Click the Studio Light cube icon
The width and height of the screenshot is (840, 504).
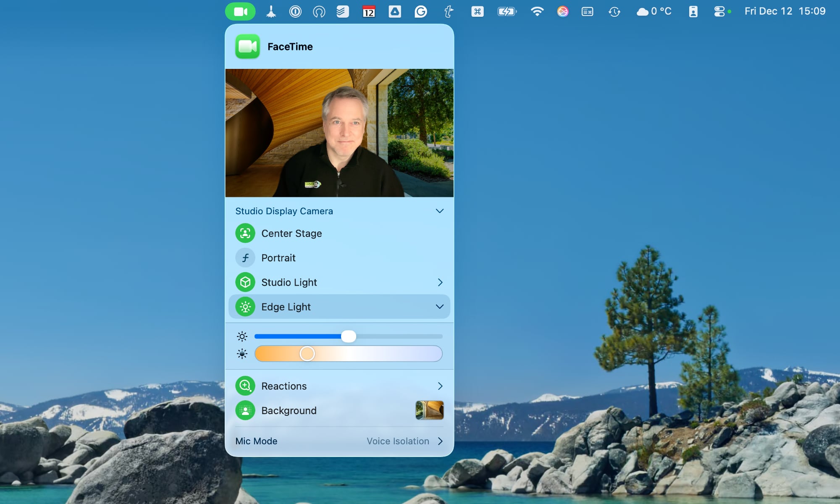(x=245, y=282)
